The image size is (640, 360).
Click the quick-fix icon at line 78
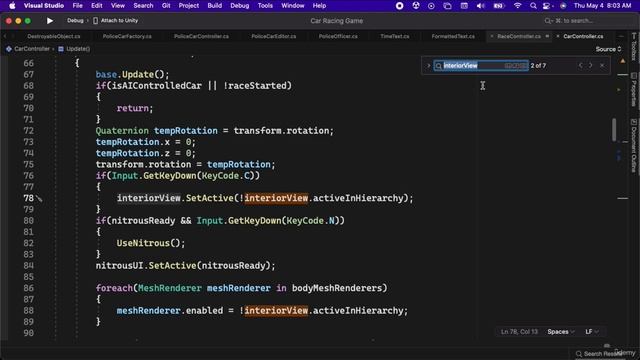(39, 198)
